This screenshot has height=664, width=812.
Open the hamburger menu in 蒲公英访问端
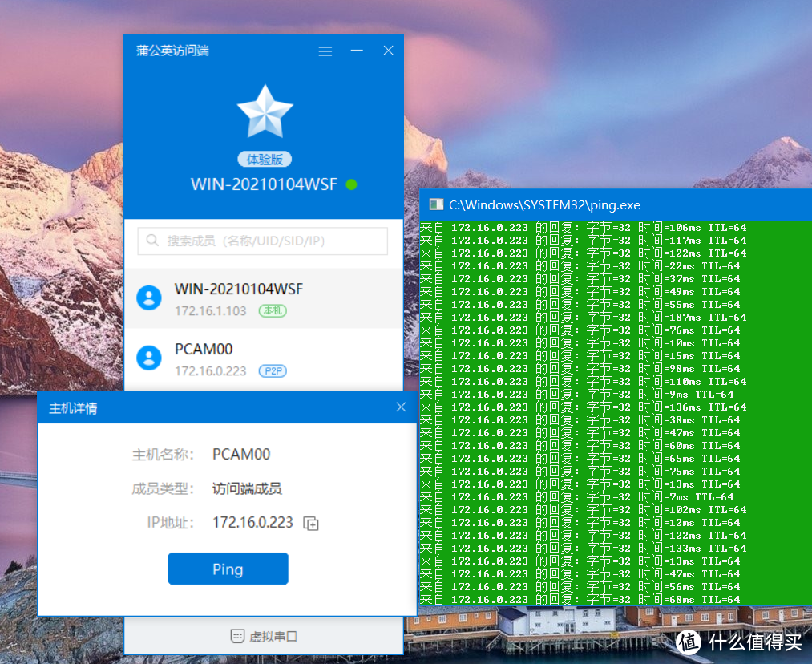click(x=325, y=51)
